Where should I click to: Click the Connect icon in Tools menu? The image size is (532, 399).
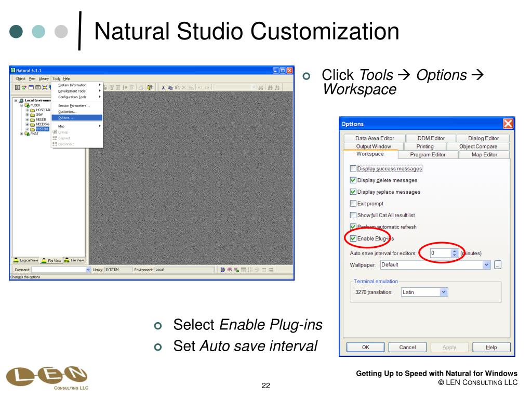pos(55,138)
